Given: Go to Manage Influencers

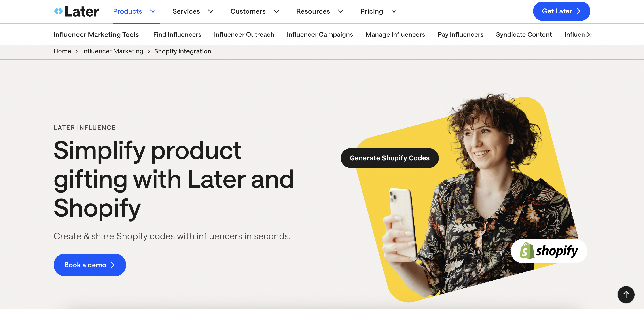Looking at the screenshot, I should pos(395,34).
